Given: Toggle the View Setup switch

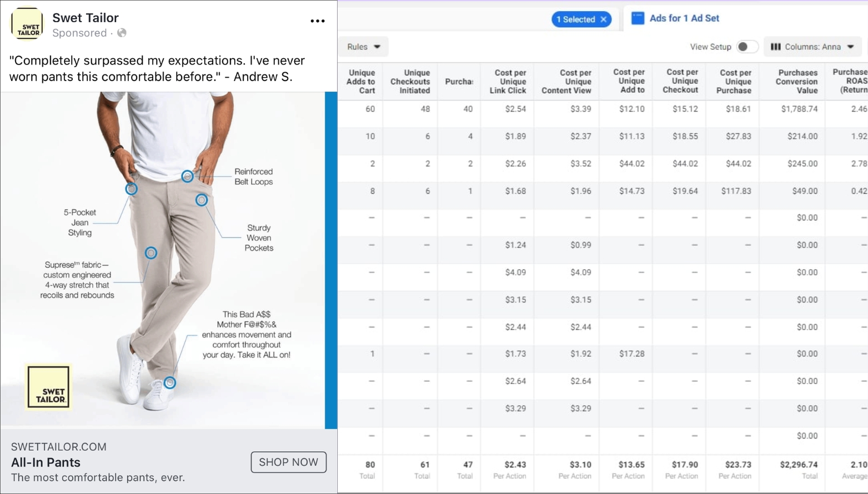Looking at the screenshot, I should (x=746, y=47).
